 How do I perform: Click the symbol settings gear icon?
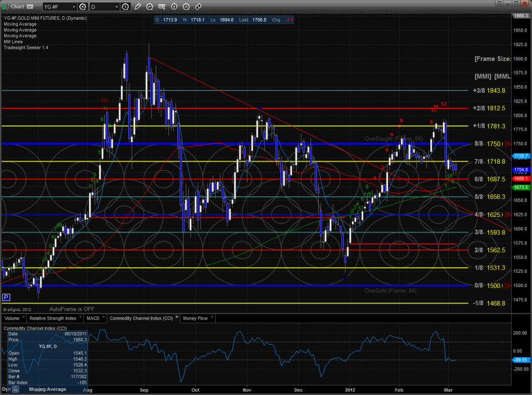click(83, 7)
